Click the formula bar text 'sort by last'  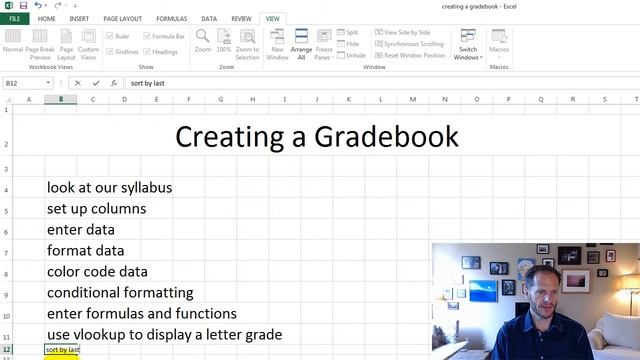point(147,83)
